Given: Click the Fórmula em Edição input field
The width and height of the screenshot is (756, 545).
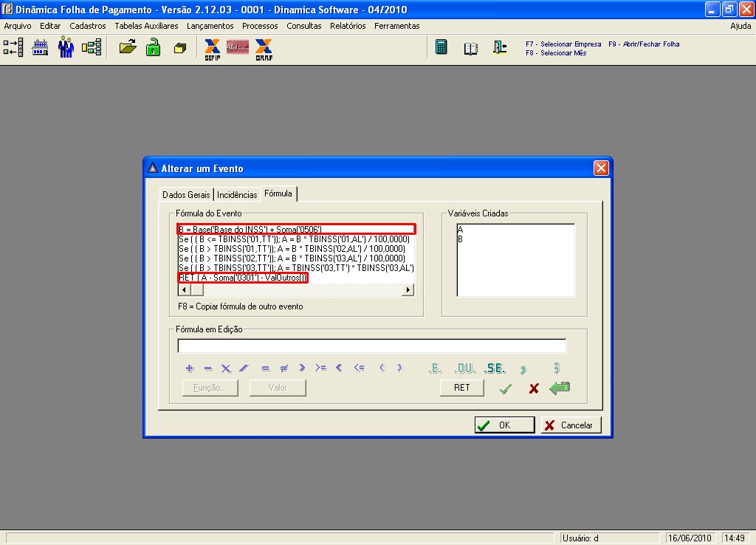Looking at the screenshot, I should [x=371, y=346].
